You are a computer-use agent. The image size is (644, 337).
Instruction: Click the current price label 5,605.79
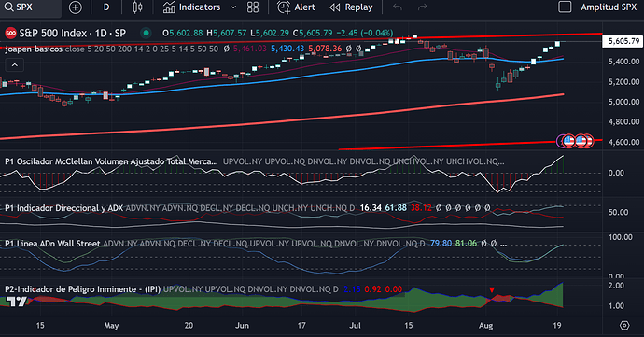click(x=623, y=41)
